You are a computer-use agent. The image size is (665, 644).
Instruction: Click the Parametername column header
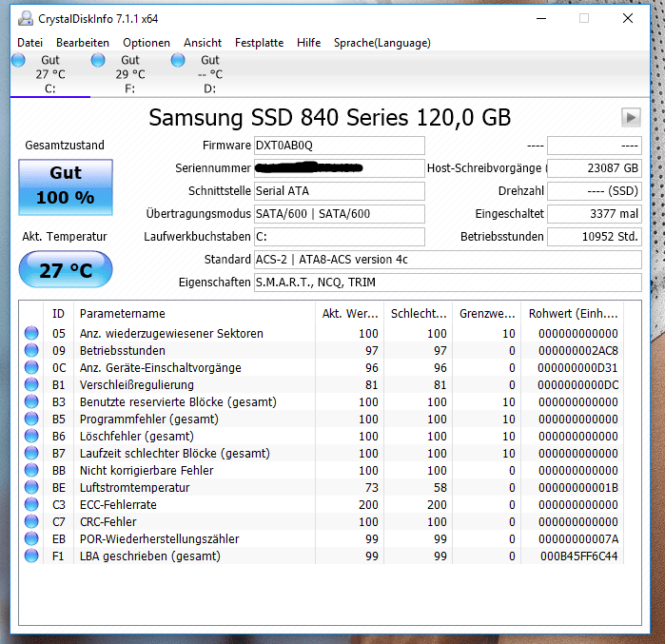tap(195, 314)
